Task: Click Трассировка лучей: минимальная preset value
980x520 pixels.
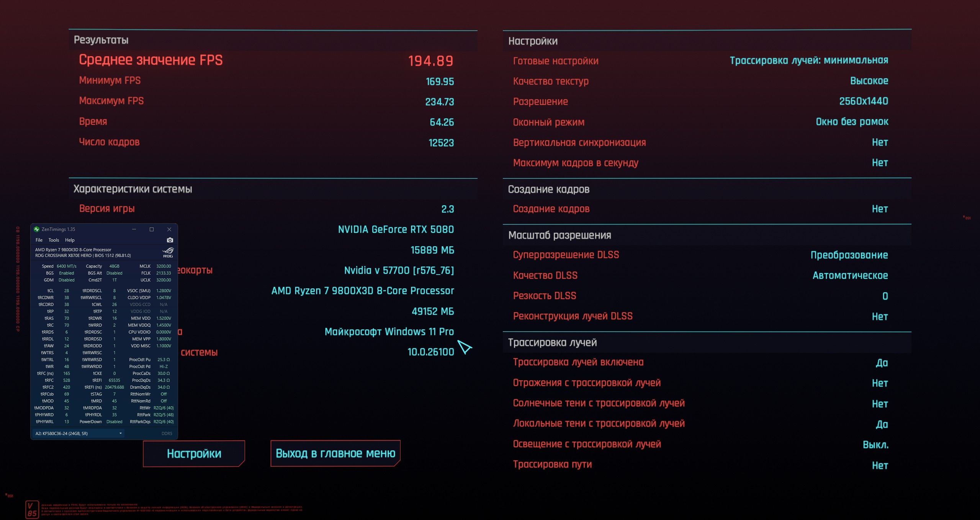Action: [809, 61]
